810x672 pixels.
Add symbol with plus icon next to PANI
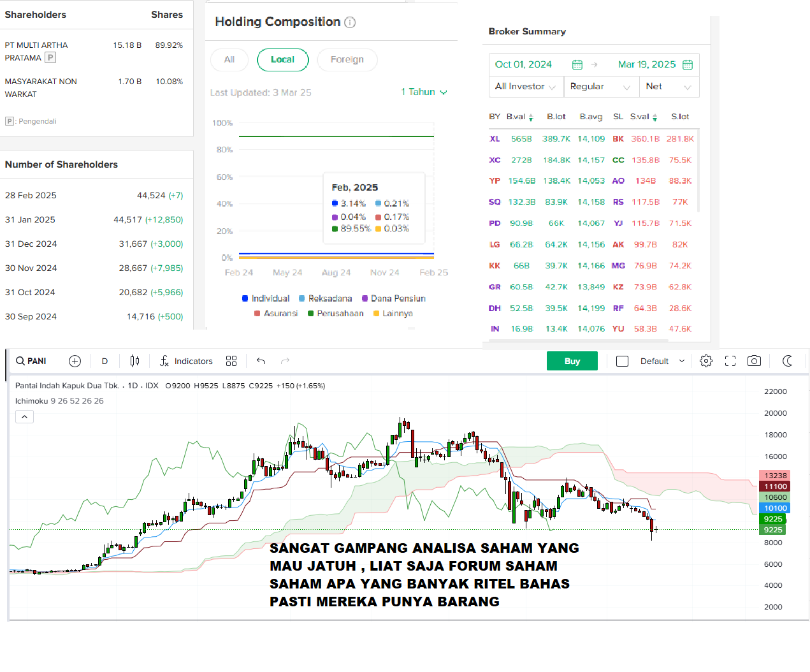pyautogui.click(x=75, y=361)
